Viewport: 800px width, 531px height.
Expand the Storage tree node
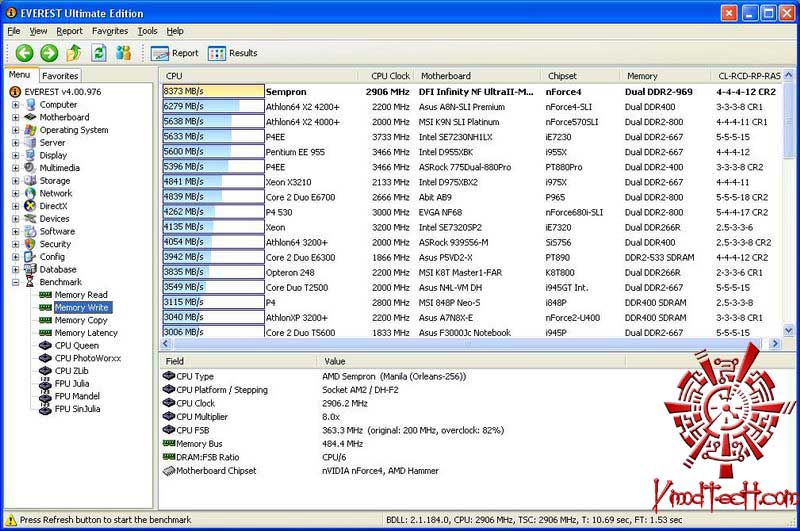tap(15, 181)
